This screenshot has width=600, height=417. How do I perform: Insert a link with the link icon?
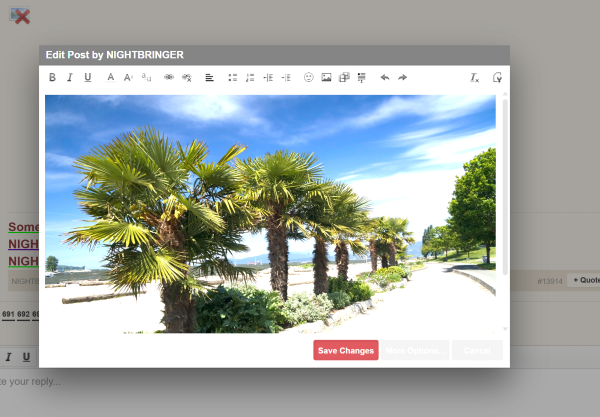click(x=169, y=77)
